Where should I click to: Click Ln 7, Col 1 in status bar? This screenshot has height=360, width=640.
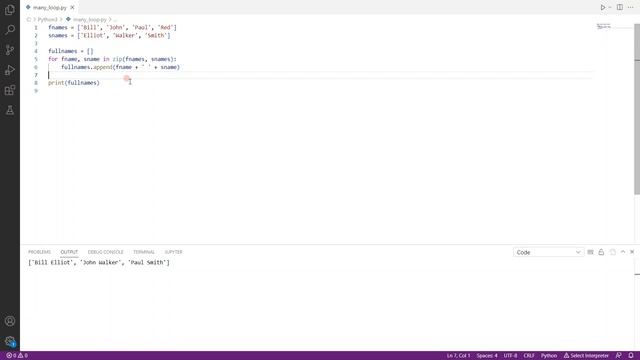click(458, 356)
